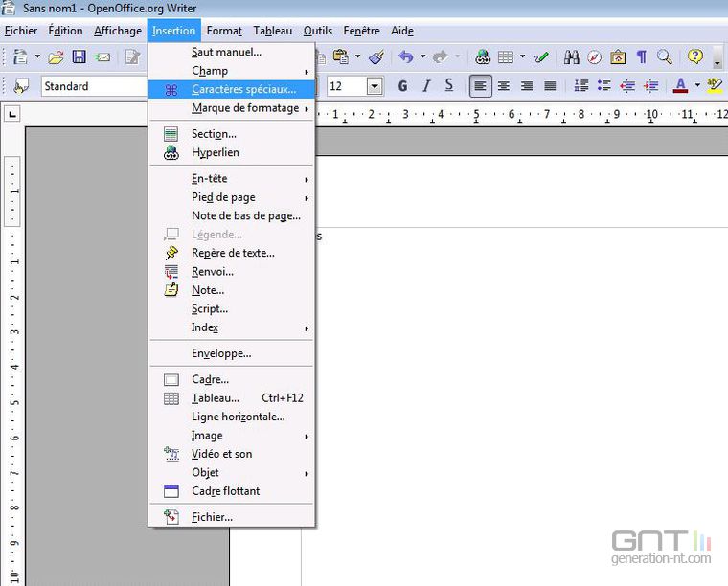
Task: Undo the last action
Action: coord(406,57)
